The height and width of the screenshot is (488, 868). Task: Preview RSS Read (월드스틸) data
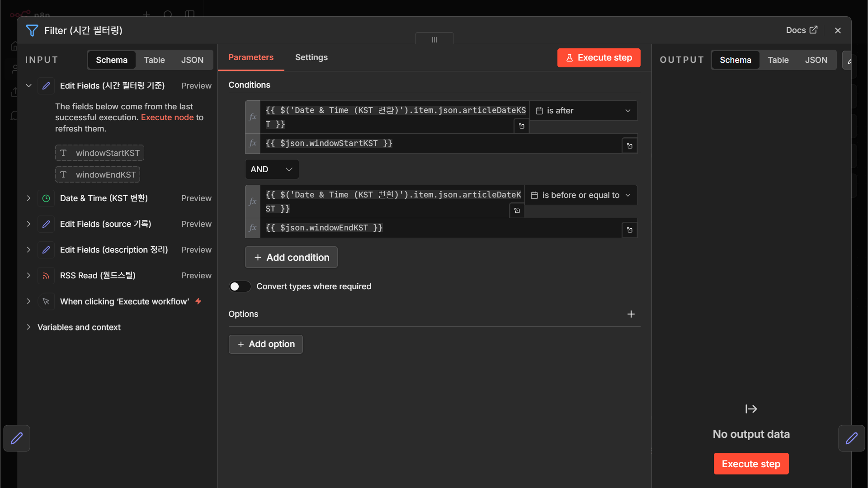click(196, 275)
